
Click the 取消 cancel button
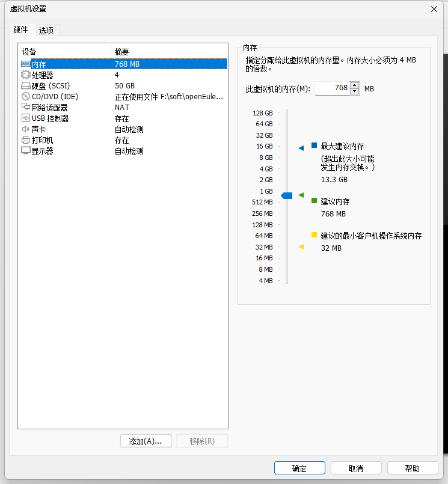(x=355, y=468)
